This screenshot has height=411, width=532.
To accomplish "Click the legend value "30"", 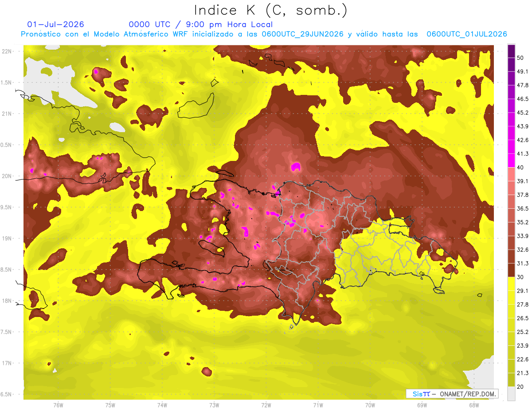I will coord(521,277).
